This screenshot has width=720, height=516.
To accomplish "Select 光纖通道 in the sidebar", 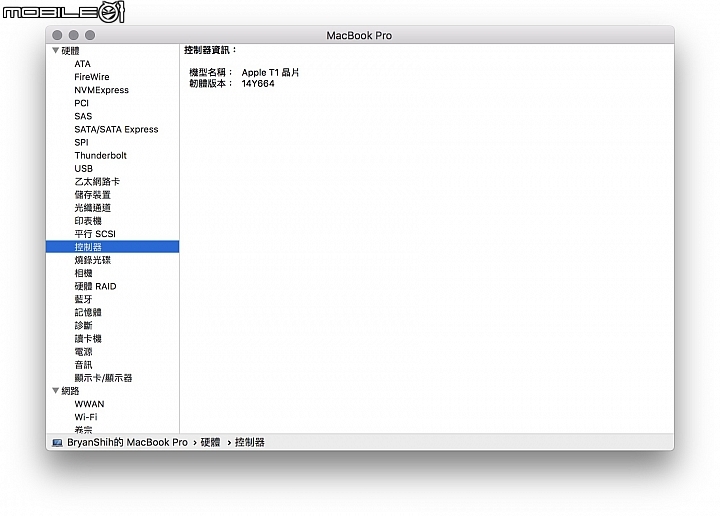I will (92, 208).
